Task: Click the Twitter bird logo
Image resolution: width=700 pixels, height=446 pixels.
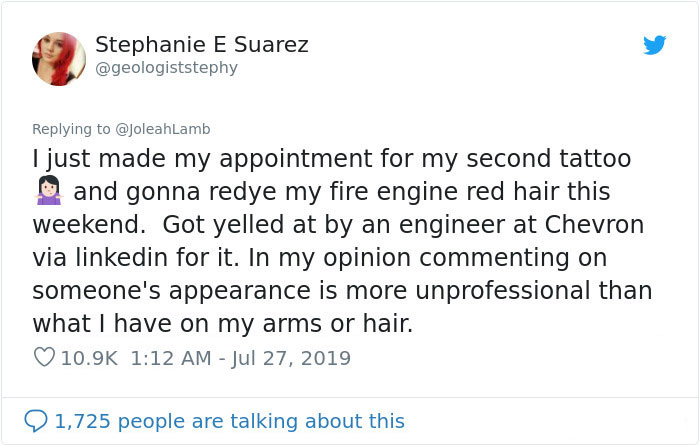Action: pos(654,45)
